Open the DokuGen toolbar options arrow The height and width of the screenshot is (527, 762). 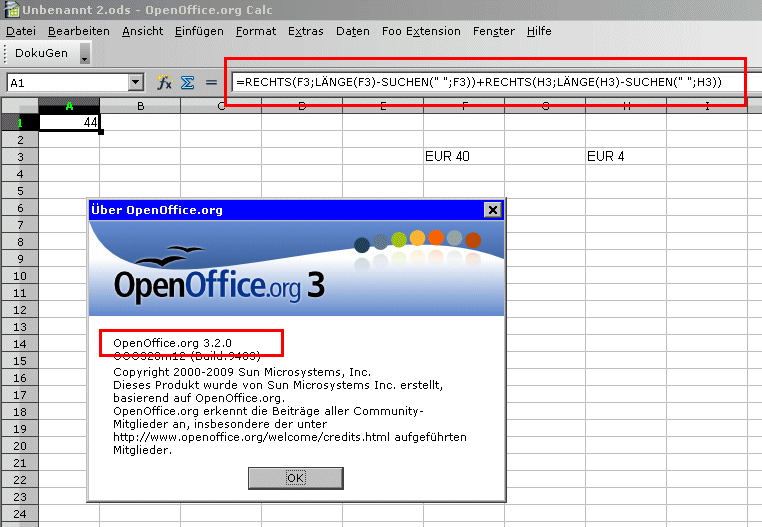(85, 56)
